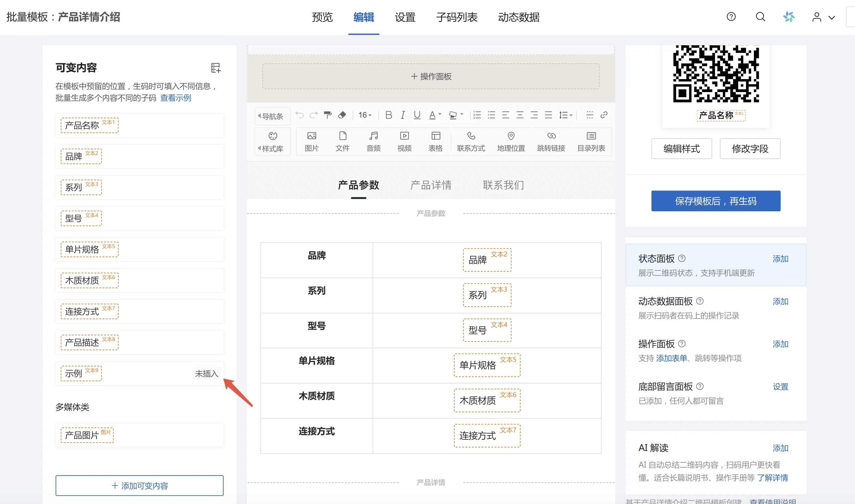The image size is (855, 504).
Task: Click the search icon in header
Action: (760, 17)
